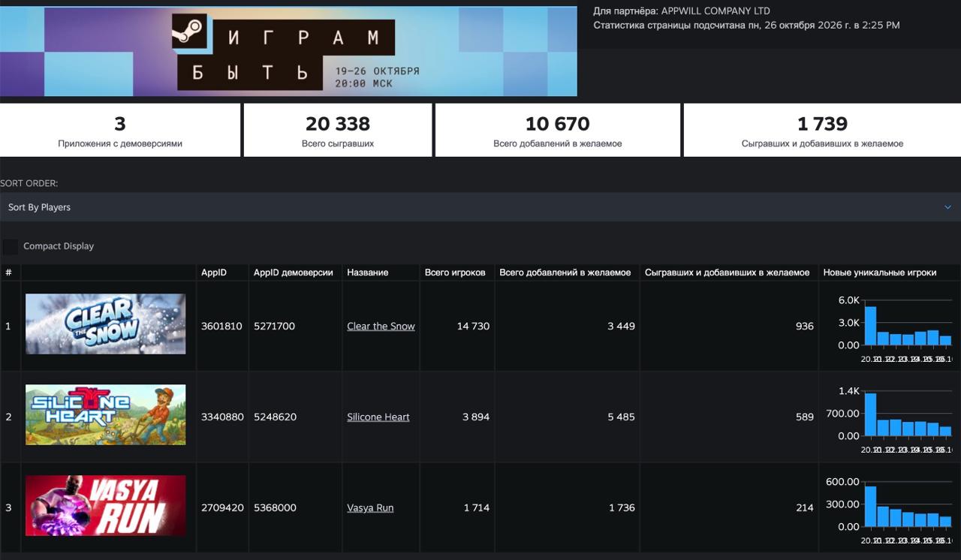Select demo AppID 5271700
The image size is (961, 560).
(275, 327)
